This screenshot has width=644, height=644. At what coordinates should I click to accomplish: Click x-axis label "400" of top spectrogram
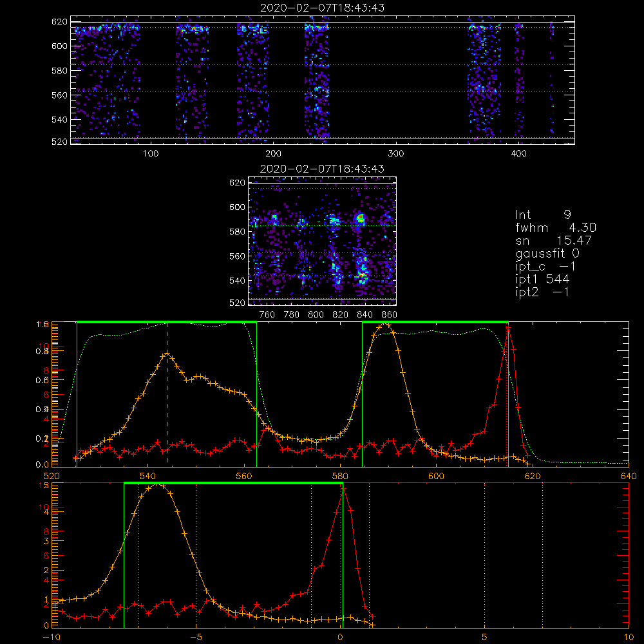518,154
